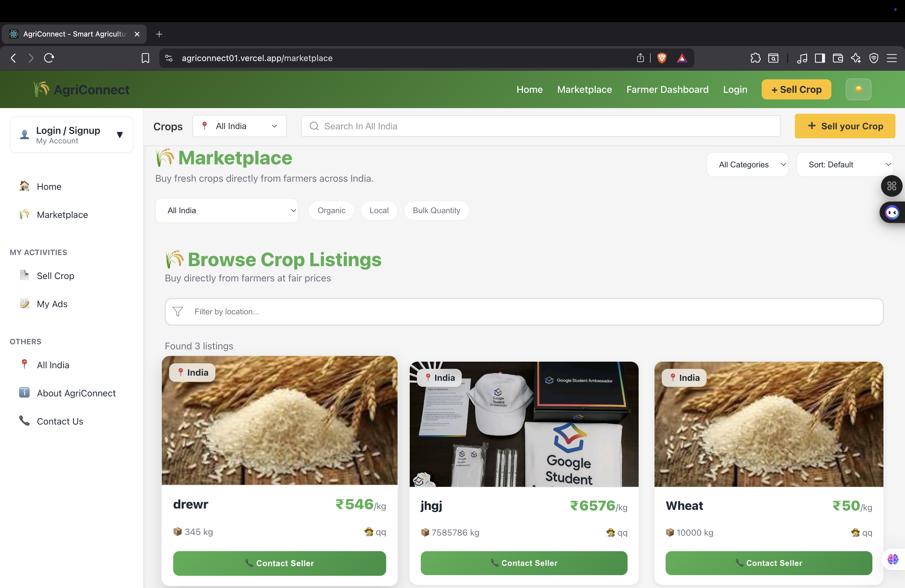The image size is (905, 588).
Task: Click the Brave Shields icon in the toolbar
Action: [x=662, y=58]
